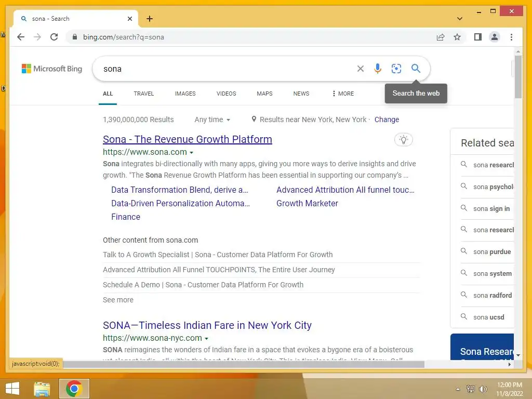This screenshot has width=532, height=399.
Task: Switch to the IMAGES tab
Action: click(x=185, y=94)
